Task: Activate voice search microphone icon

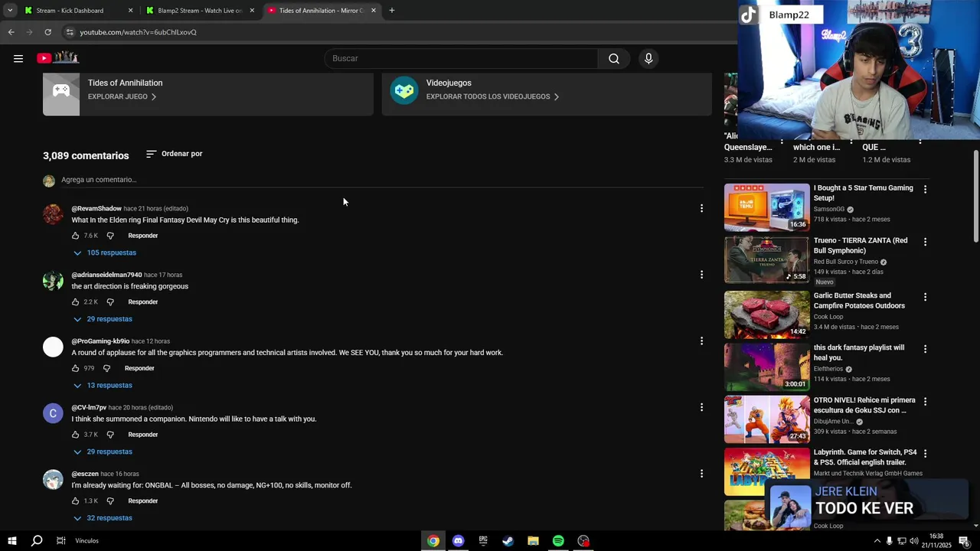Action: [648, 58]
